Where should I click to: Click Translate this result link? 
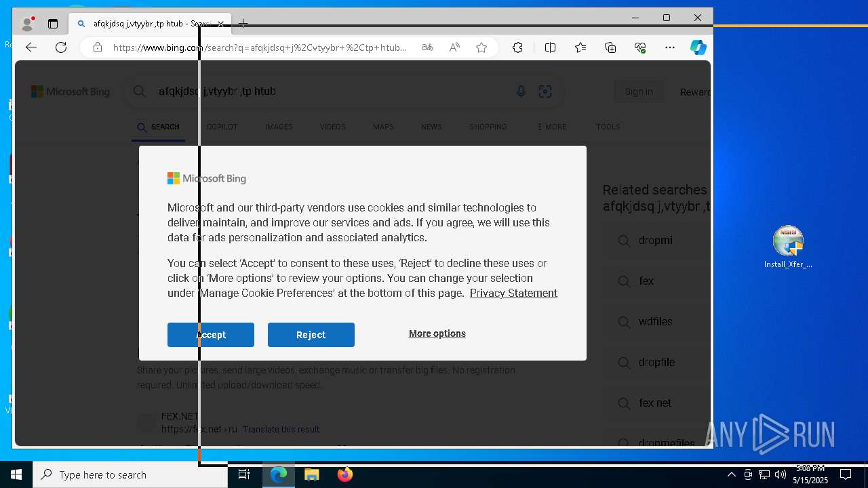tap(281, 429)
